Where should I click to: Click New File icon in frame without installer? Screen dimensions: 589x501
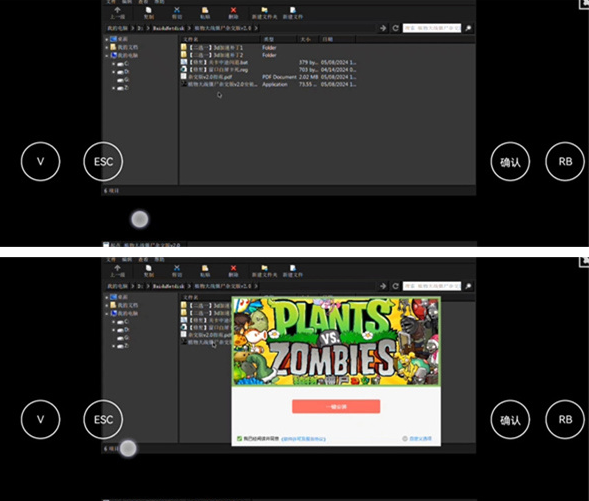pos(293,10)
